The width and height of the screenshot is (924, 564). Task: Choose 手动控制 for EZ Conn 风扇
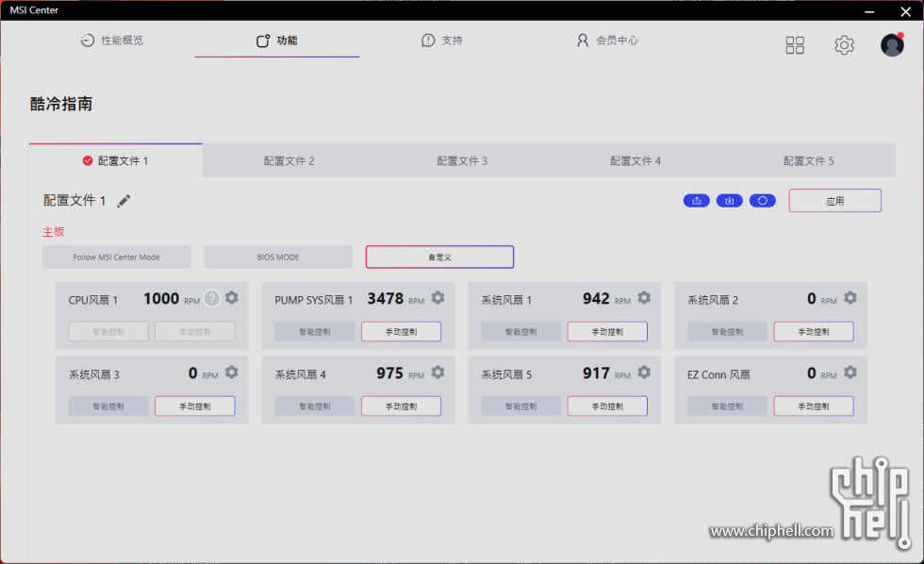814,406
